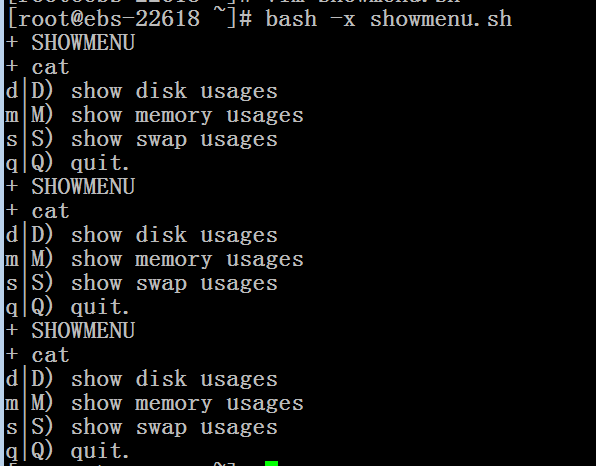The height and width of the screenshot is (466, 596).
Task: Click the first "s|S) show swap usages" line
Action: [141, 139]
